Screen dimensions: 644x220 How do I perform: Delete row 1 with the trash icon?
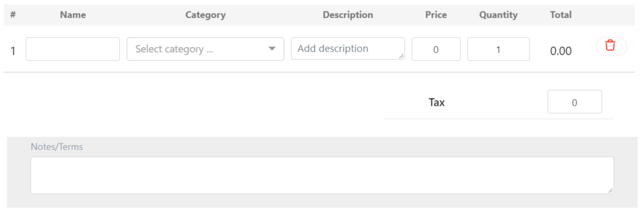[x=611, y=46]
